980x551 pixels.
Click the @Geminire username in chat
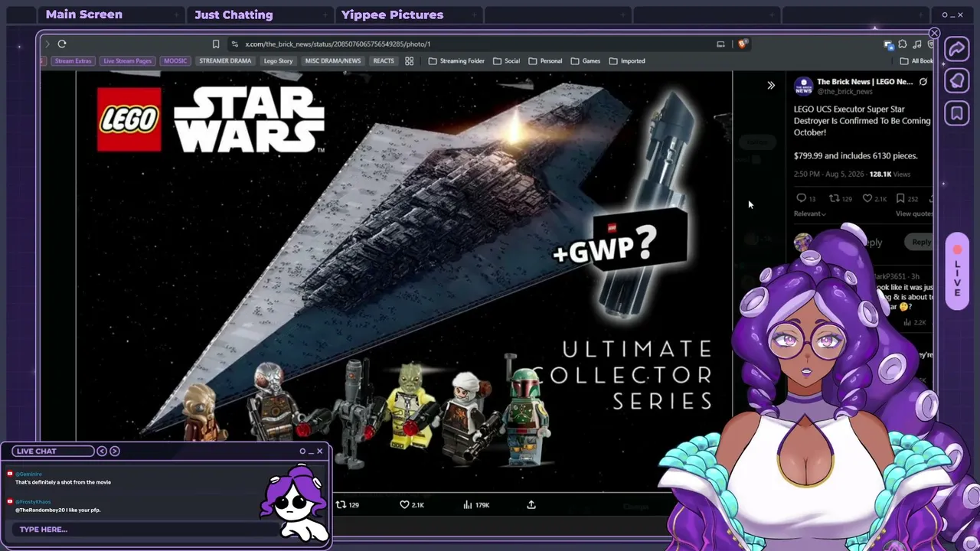tap(29, 474)
